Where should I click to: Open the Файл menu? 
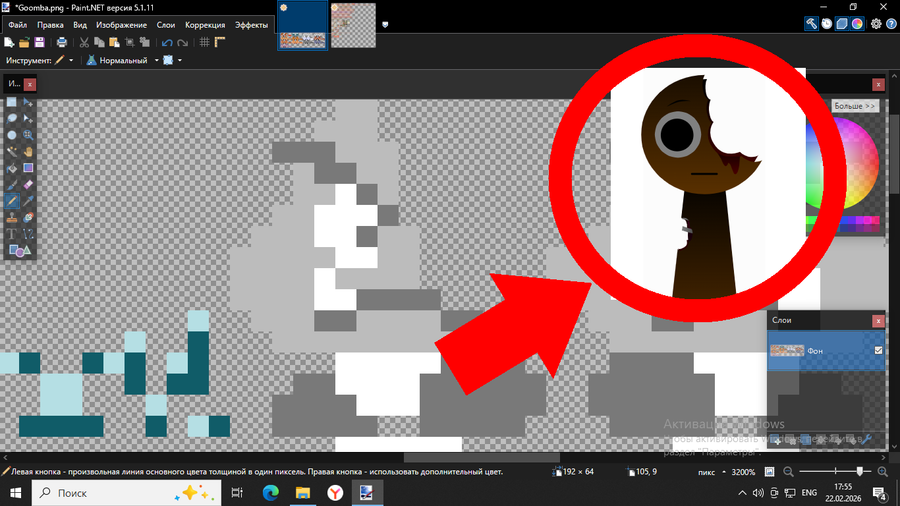[18, 25]
